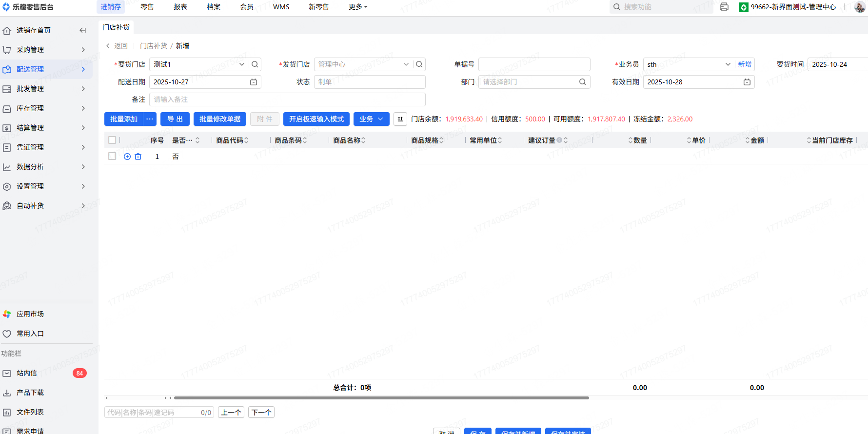
Task: Click the horizontal scrollbar under the table
Action: pyautogui.click(x=381, y=398)
